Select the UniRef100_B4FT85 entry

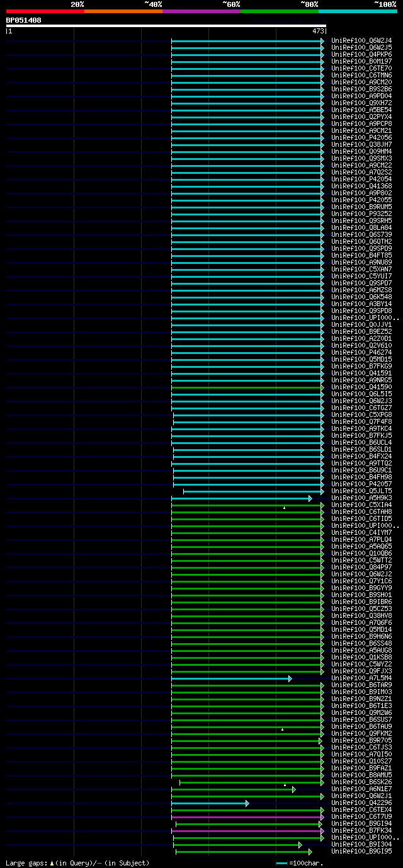[361, 255]
